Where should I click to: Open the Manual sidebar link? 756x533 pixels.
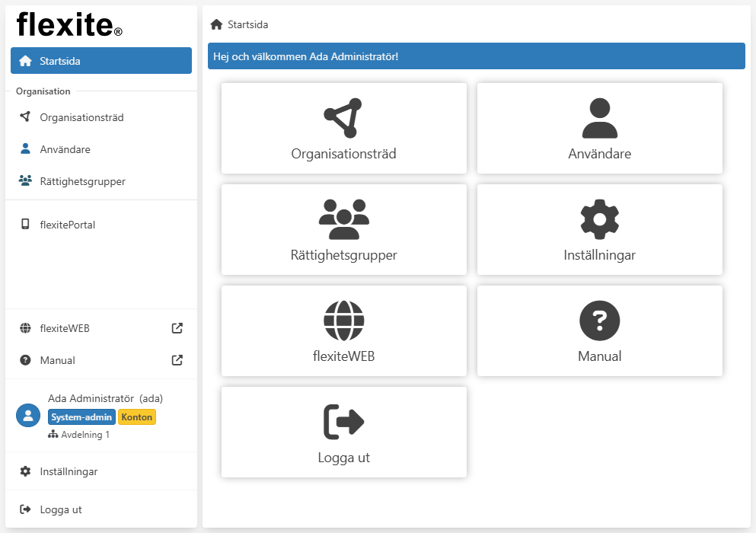[x=101, y=360]
